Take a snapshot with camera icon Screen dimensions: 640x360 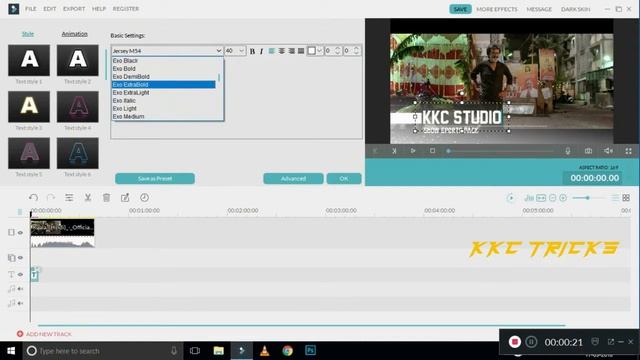[x=588, y=151]
